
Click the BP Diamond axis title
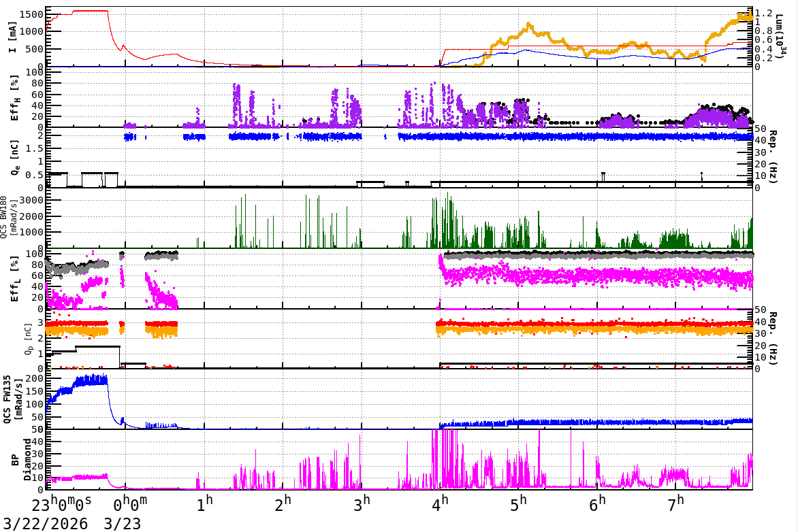point(22,459)
